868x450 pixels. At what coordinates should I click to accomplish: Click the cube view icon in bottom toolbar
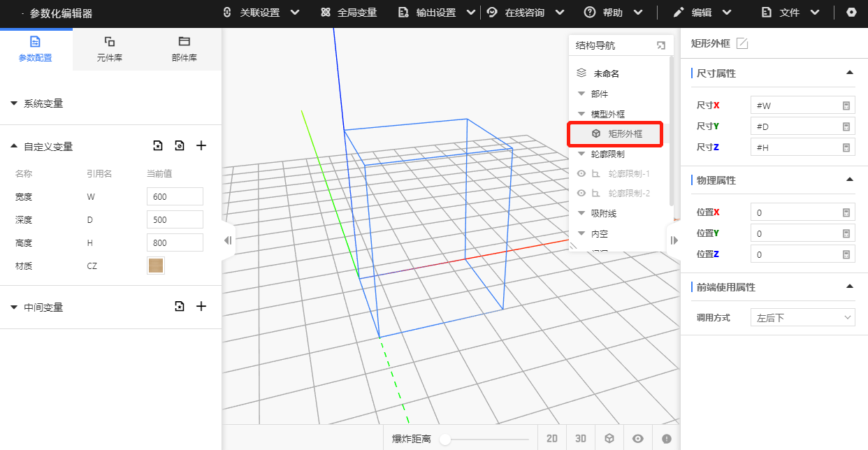click(x=609, y=438)
